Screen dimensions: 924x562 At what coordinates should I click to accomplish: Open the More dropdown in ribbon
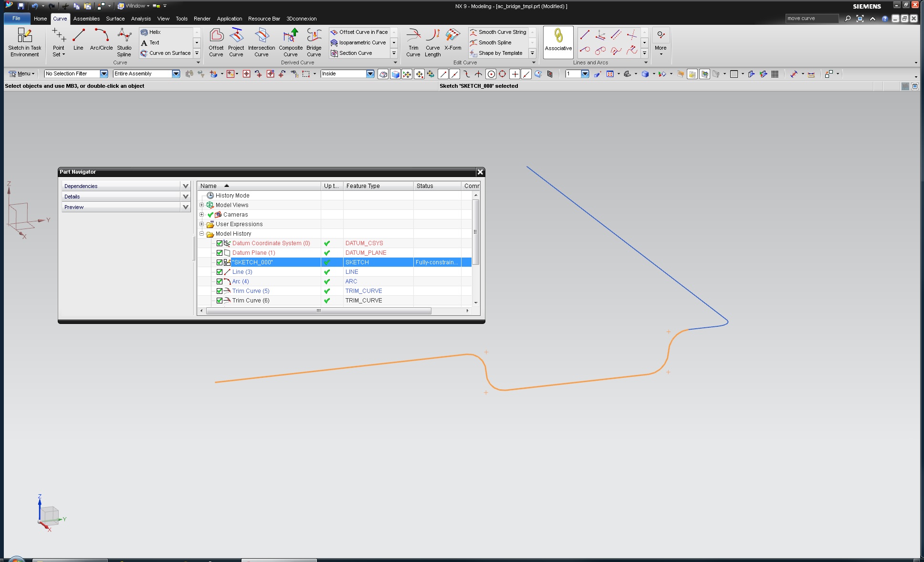point(661,42)
